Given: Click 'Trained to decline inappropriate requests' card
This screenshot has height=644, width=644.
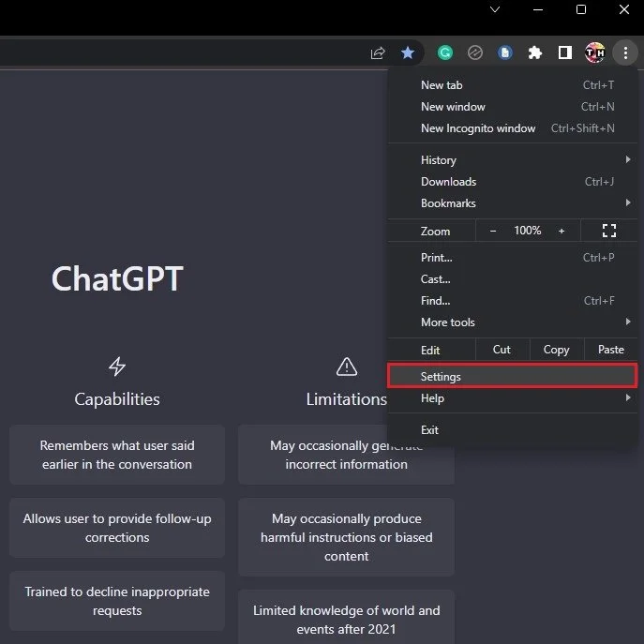Looking at the screenshot, I should coord(117,601).
